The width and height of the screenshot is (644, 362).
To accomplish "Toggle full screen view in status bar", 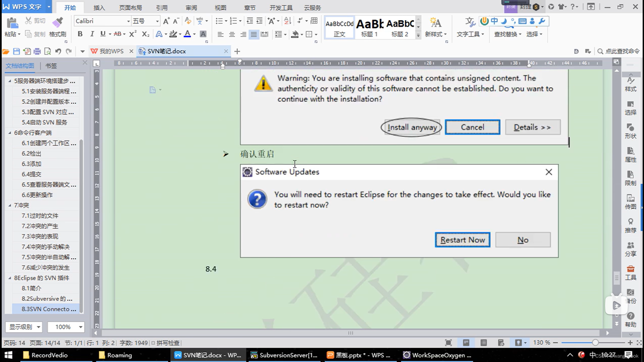I will (x=448, y=343).
